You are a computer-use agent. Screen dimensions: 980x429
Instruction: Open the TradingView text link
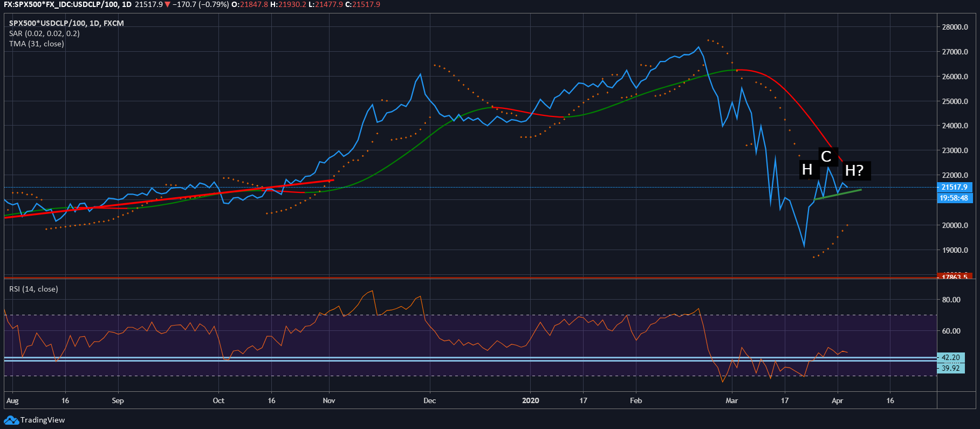point(43,420)
